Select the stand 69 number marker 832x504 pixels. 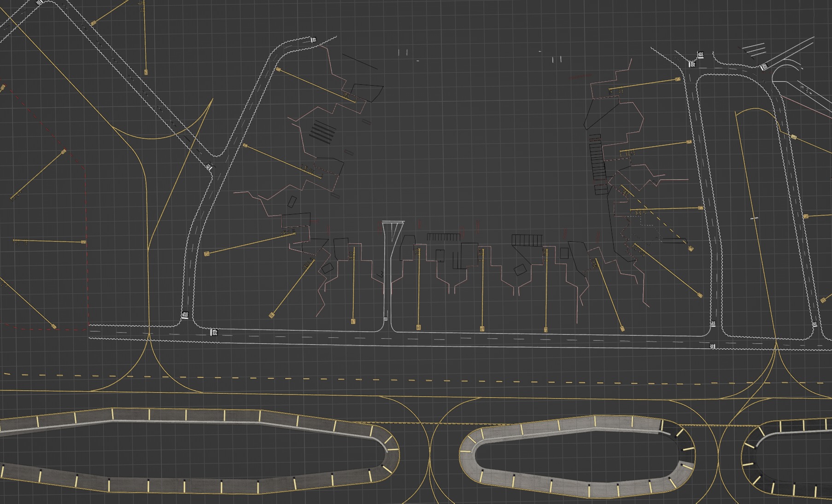point(482,329)
